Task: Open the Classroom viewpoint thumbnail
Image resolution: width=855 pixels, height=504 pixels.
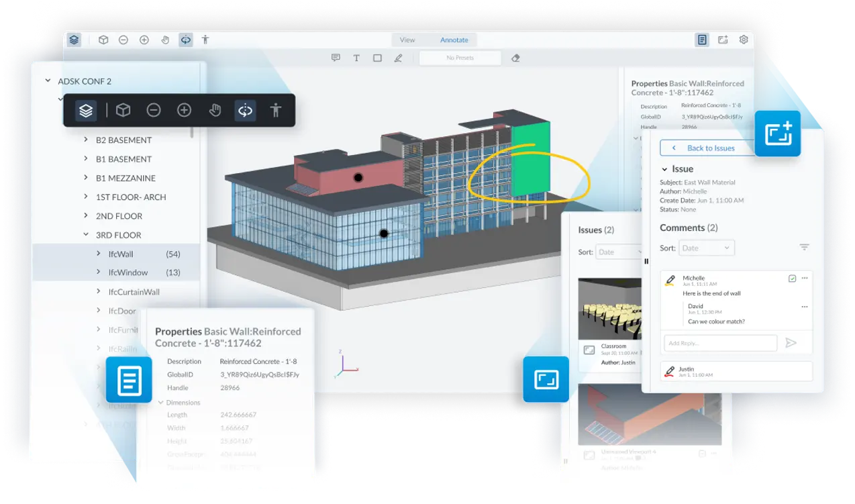Action: [x=610, y=308]
